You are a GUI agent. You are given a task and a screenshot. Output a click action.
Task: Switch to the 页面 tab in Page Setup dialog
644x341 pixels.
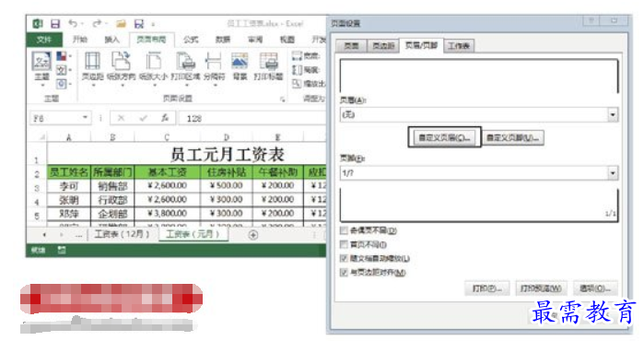point(351,45)
